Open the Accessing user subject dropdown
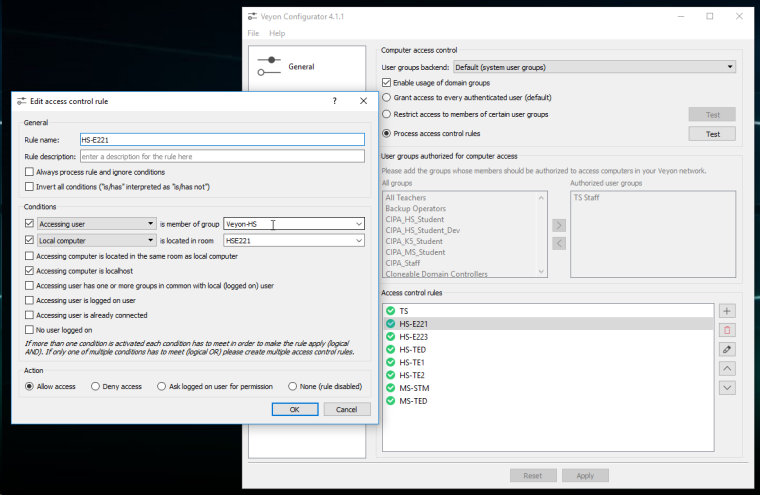This screenshot has width=760, height=495. click(x=97, y=224)
